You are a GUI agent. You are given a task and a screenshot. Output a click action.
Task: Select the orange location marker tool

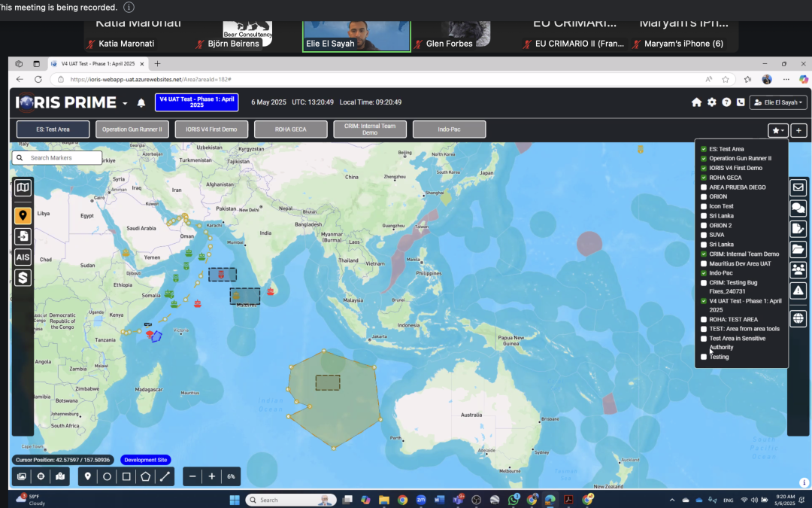23,216
